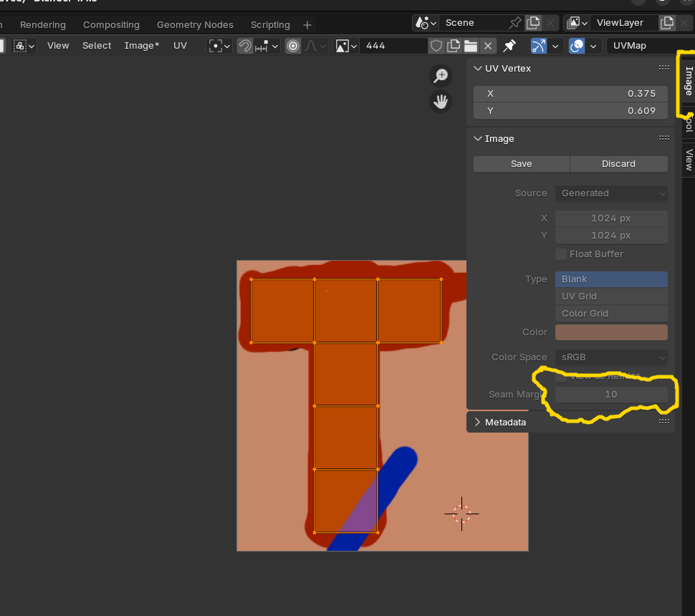Open the generated Color swatch picker
695x616 pixels.
pyautogui.click(x=611, y=332)
